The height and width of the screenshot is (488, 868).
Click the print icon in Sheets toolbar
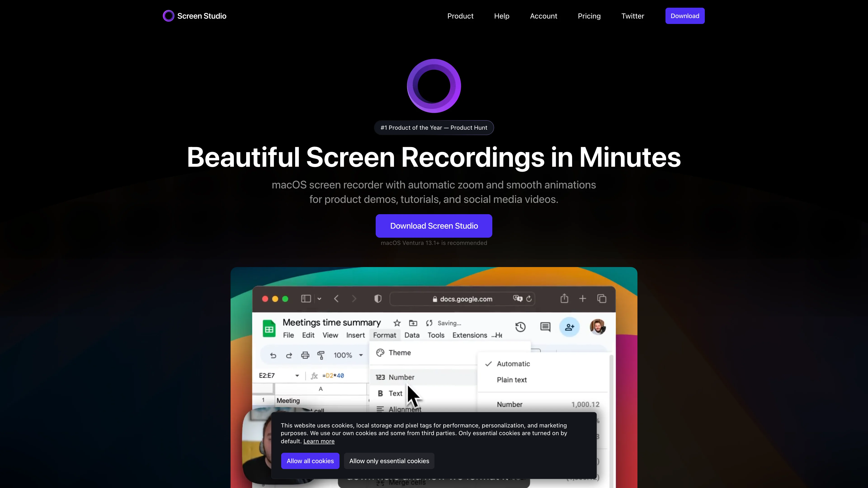[x=305, y=355]
